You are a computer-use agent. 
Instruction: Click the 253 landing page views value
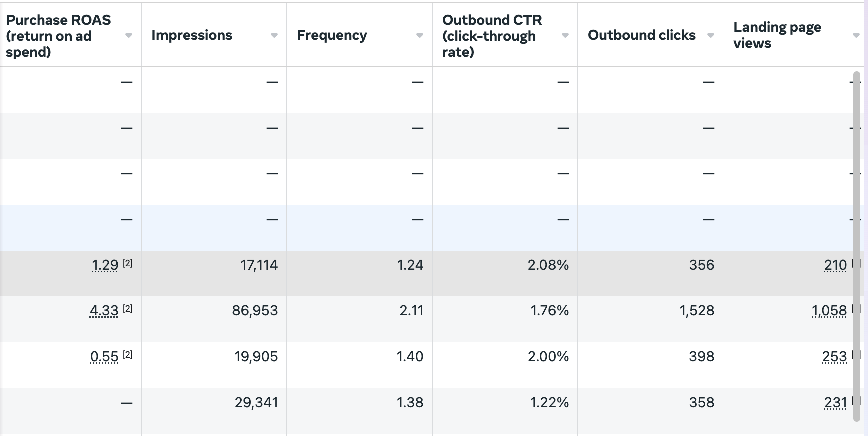835,357
